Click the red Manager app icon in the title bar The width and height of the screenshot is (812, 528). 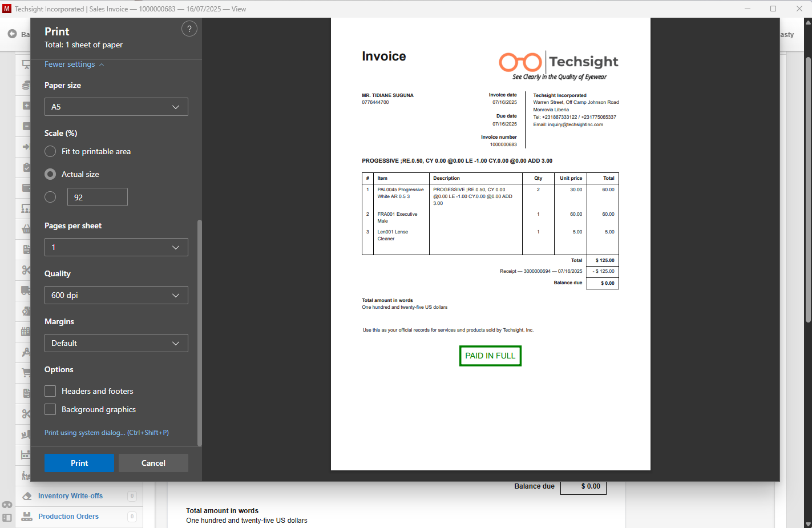(7, 9)
